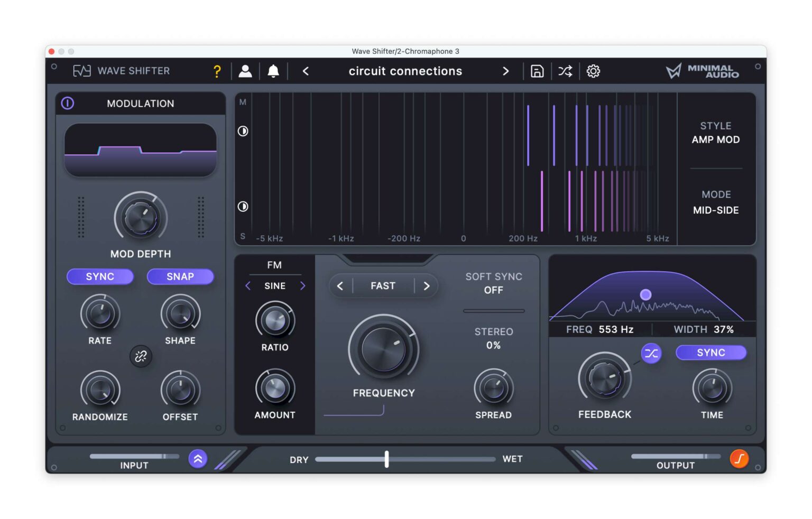The width and height of the screenshot is (812, 519).
Task: Click the Minimal Audio logo
Action: pyautogui.click(x=702, y=71)
